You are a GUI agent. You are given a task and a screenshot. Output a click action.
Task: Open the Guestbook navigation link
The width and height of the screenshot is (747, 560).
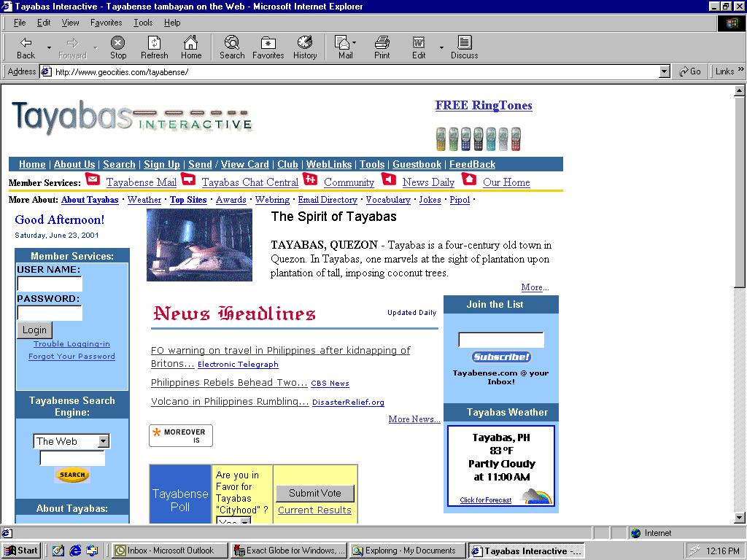(x=417, y=164)
